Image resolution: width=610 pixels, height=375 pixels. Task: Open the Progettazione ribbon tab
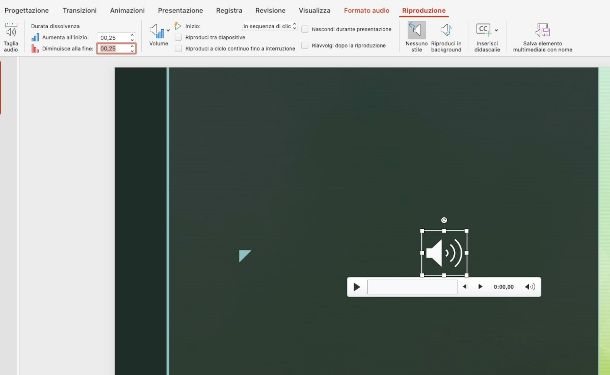click(x=26, y=11)
